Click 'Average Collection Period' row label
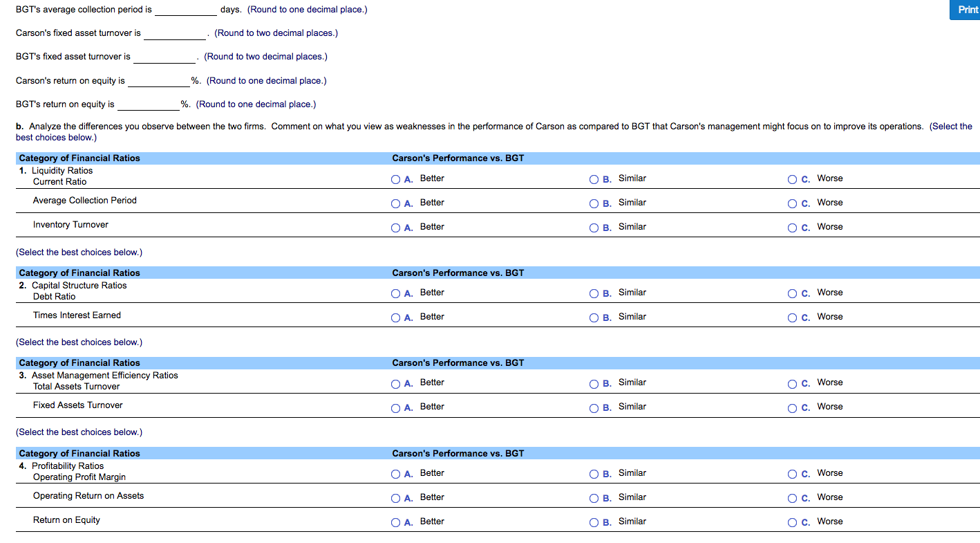The image size is (980, 543). (x=85, y=201)
